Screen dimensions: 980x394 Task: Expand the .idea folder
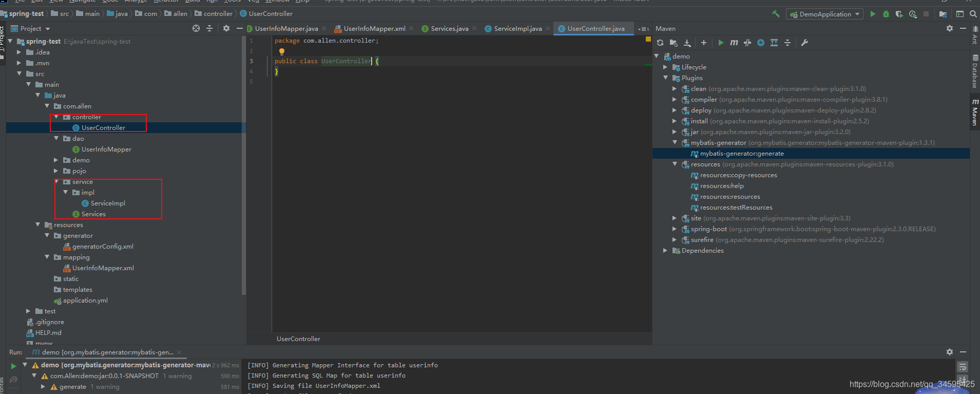click(x=19, y=52)
